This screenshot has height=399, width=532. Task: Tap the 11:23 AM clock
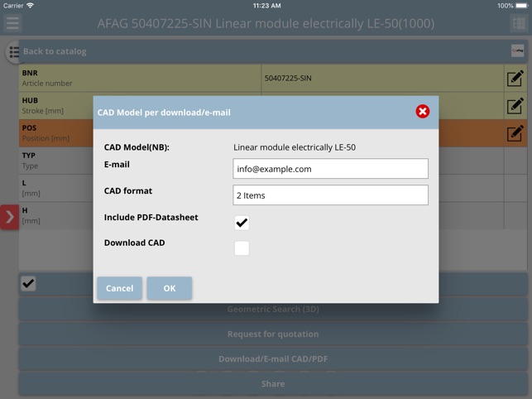pyautogui.click(x=267, y=6)
